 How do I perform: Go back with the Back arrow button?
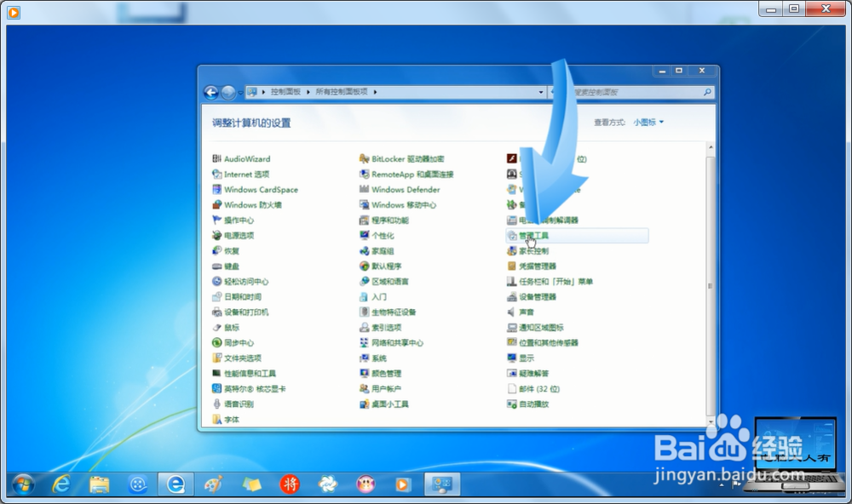[x=210, y=92]
